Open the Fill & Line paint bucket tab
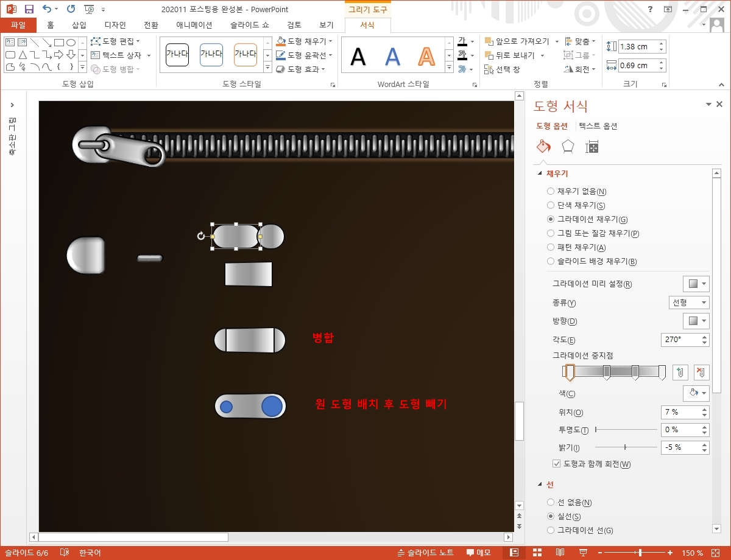Screen dimensions: 731x560 (x=543, y=146)
